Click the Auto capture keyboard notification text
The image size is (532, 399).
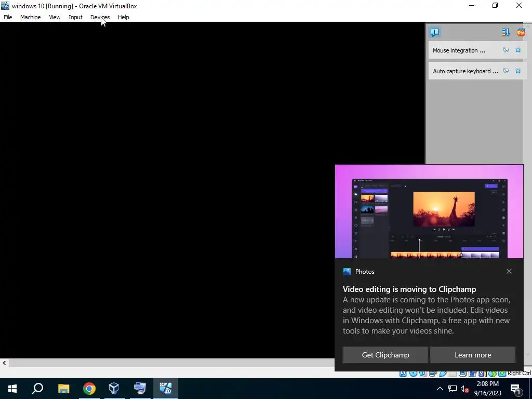[x=465, y=71]
